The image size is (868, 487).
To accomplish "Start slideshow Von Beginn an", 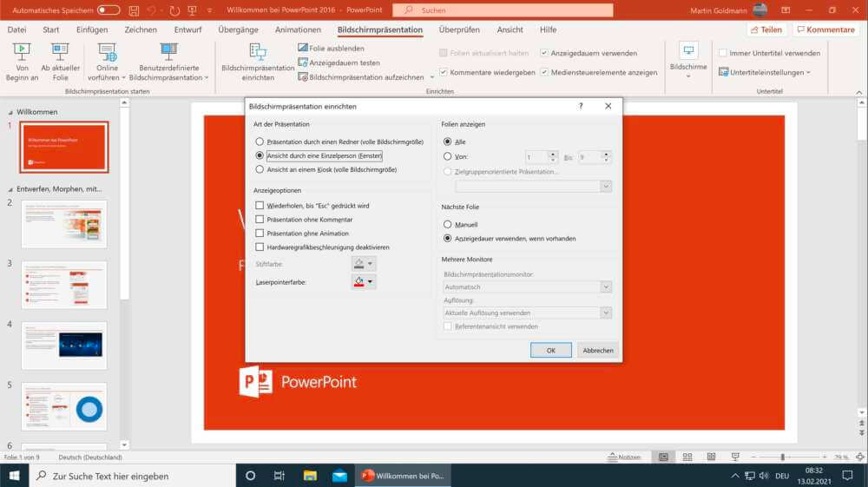I will [22, 63].
